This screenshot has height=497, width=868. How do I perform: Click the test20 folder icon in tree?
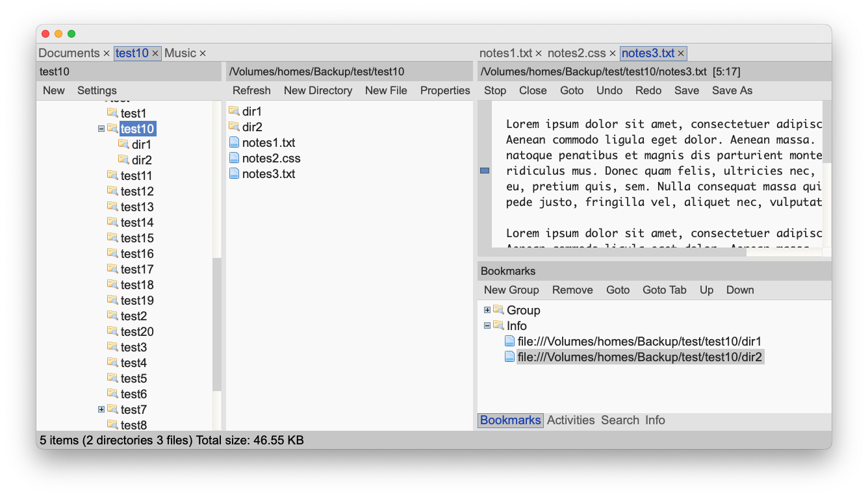[112, 331]
